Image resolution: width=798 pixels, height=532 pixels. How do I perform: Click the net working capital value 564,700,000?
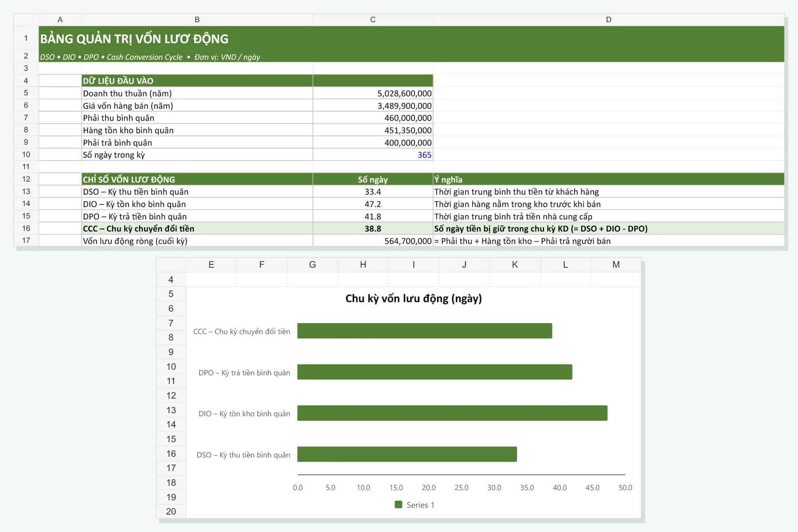click(x=373, y=241)
